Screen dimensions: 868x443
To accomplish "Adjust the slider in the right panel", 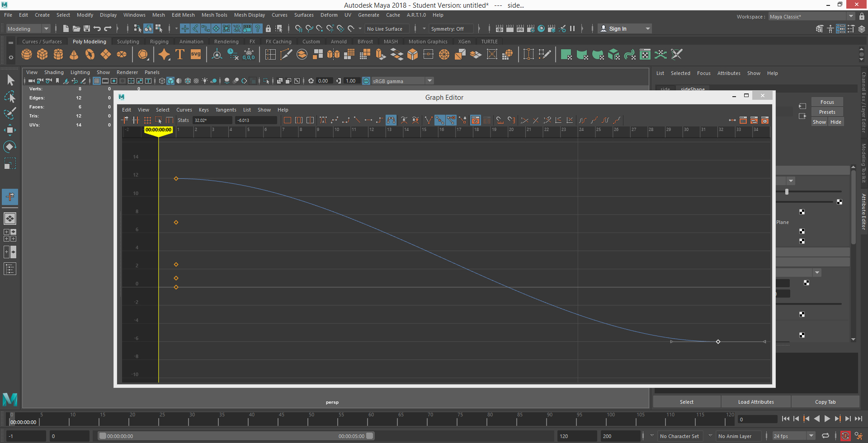I will point(787,192).
